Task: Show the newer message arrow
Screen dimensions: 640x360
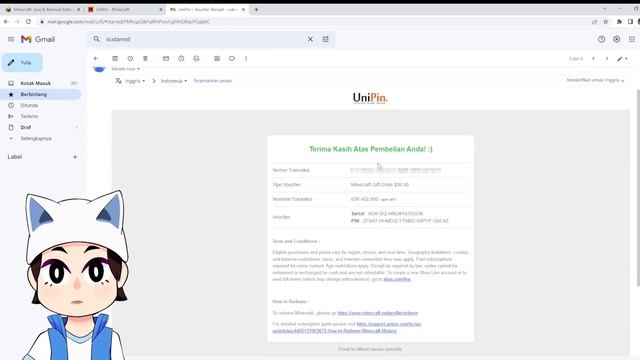Action: [x=593, y=59]
